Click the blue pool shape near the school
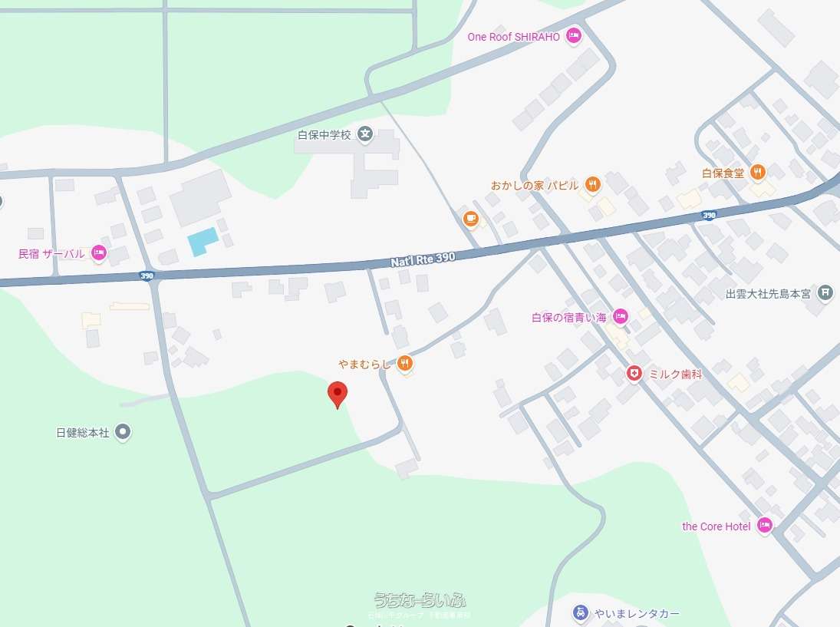This screenshot has height=627, width=840. pyautogui.click(x=203, y=241)
